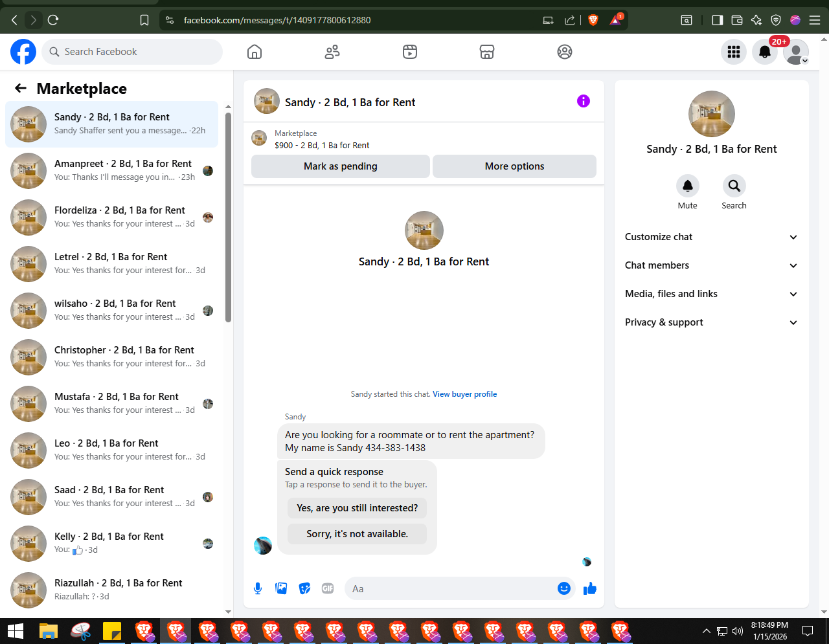Click the browser back arrow
This screenshot has width=829, height=644.
[14, 20]
